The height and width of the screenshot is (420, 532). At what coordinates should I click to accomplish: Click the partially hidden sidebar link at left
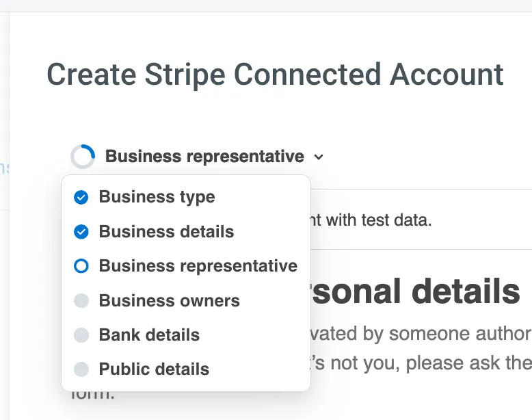[x=4, y=168]
